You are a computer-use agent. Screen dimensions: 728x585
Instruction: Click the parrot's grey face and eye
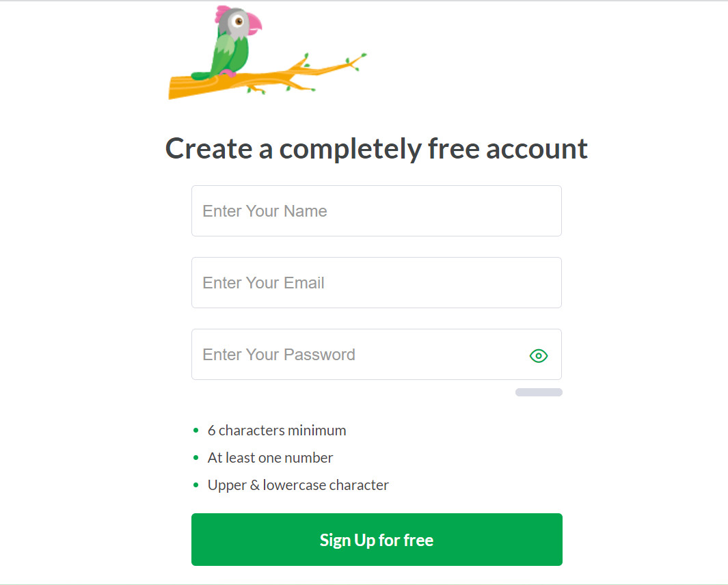pyautogui.click(x=238, y=23)
